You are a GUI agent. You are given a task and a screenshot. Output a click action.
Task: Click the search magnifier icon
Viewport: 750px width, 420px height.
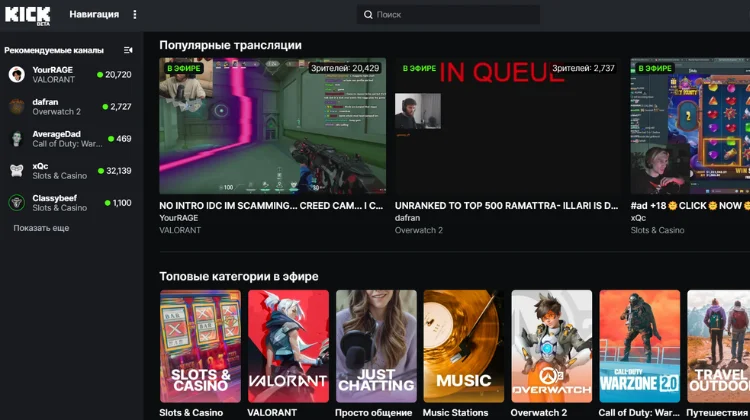(368, 15)
